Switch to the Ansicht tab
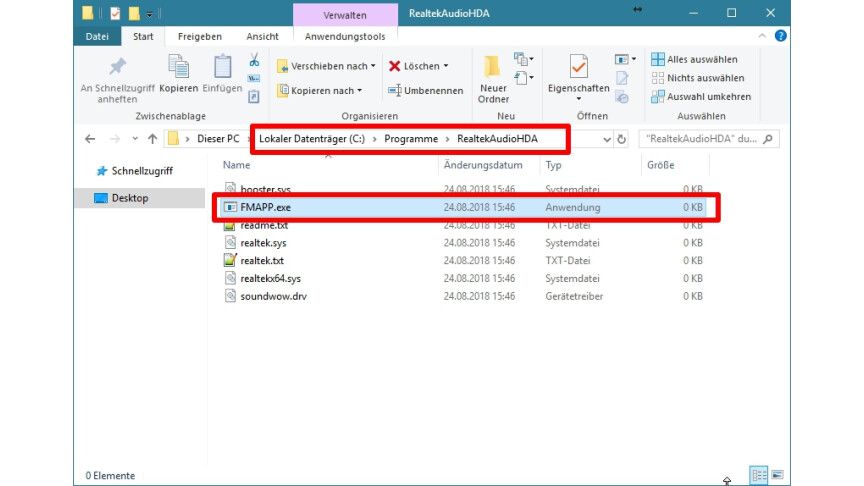 pos(262,36)
